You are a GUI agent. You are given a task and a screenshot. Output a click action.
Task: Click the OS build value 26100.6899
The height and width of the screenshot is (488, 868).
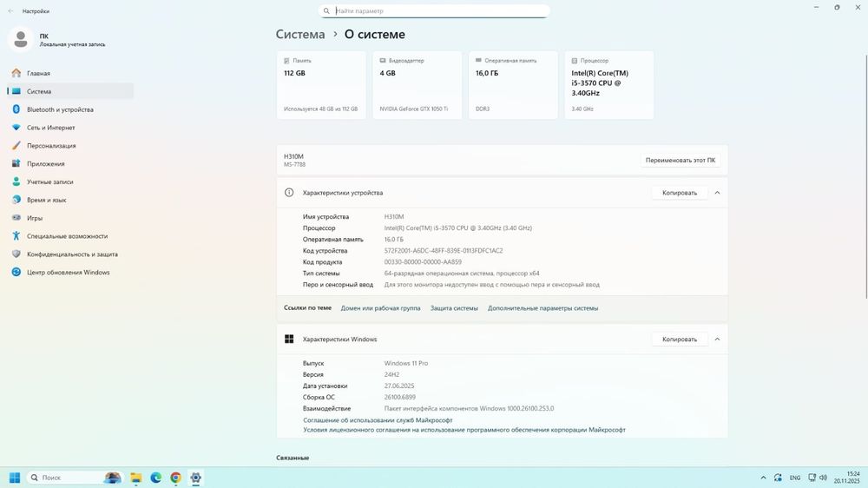[x=399, y=397]
